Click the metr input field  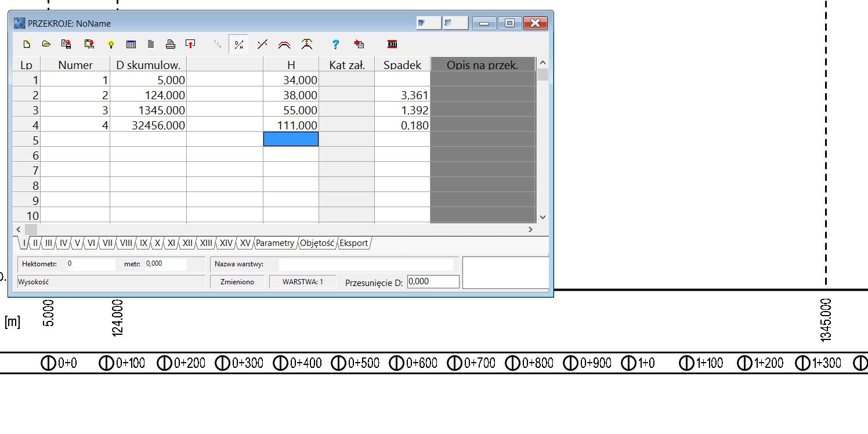pos(165,264)
